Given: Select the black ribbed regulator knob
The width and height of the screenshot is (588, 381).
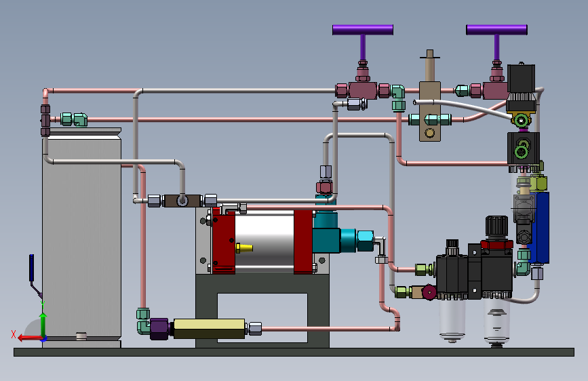Looking at the screenshot, I should [x=496, y=227].
